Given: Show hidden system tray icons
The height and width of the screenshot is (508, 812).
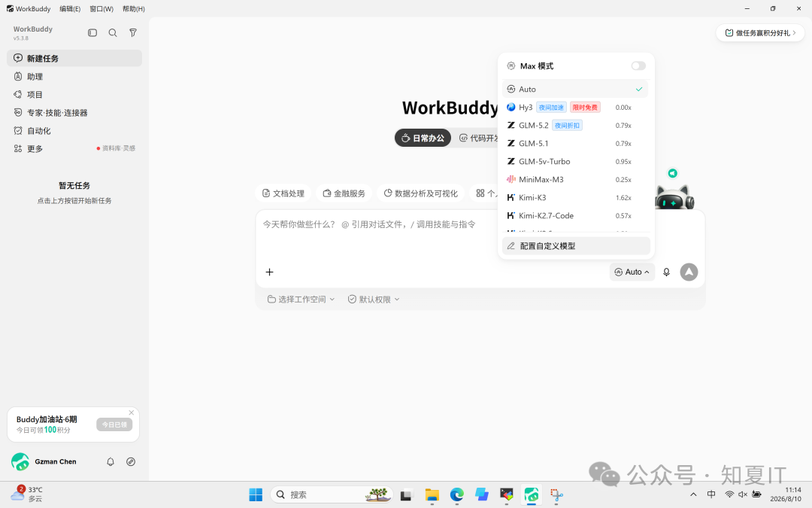Looking at the screenshot, I should click(693, 494).
